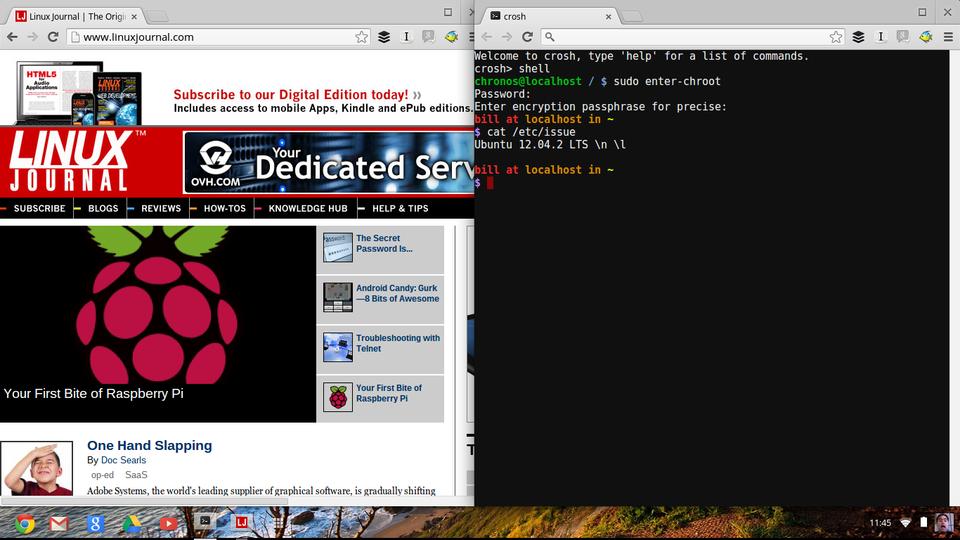
Task: Bookmark crosh page with star icon
Action: 836,37
